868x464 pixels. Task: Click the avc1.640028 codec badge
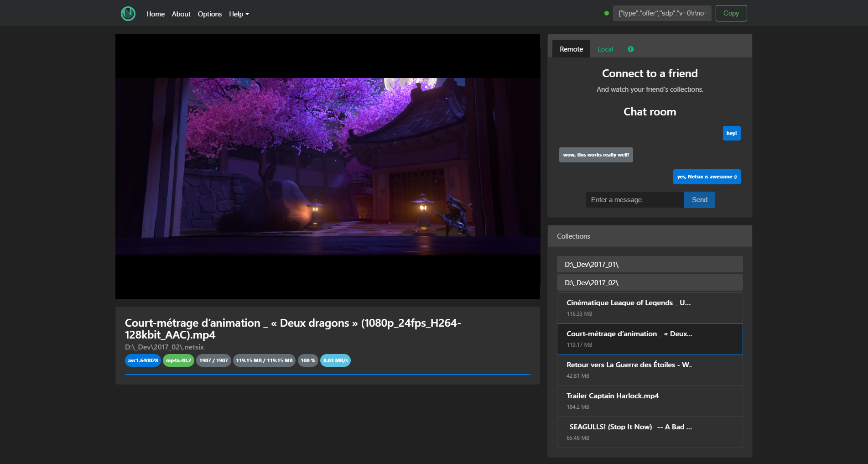point(143,360)
